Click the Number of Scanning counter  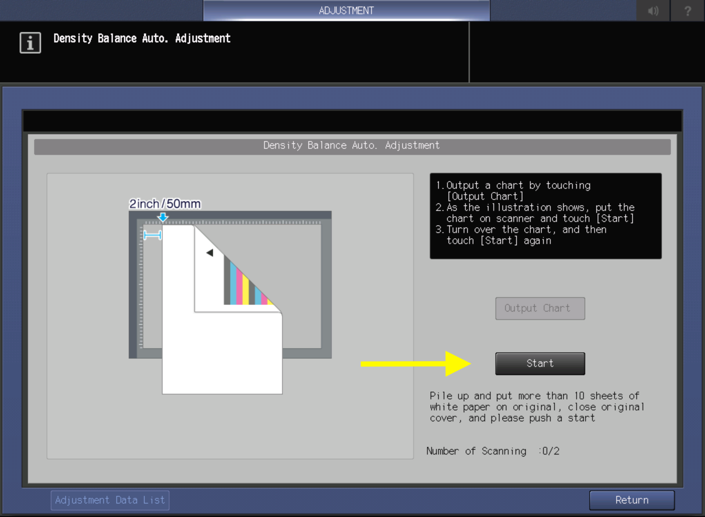coord(493,451)
